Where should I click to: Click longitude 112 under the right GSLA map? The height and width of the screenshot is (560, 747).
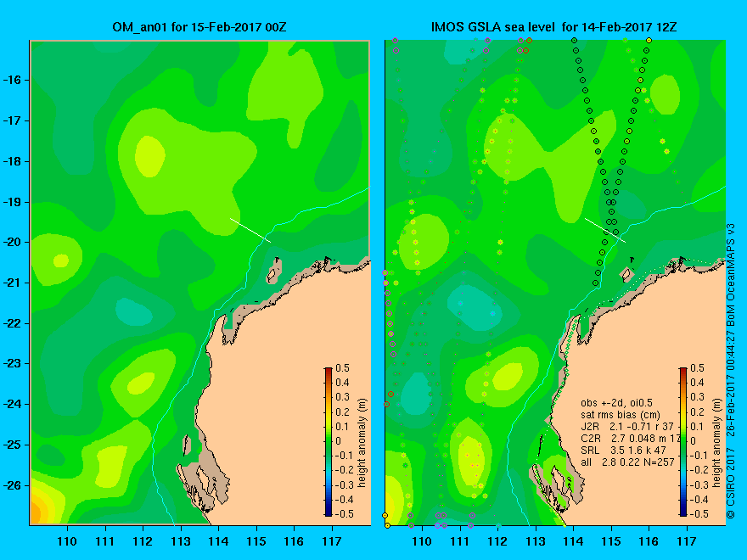pyautogui.click(x=497, y=541)
